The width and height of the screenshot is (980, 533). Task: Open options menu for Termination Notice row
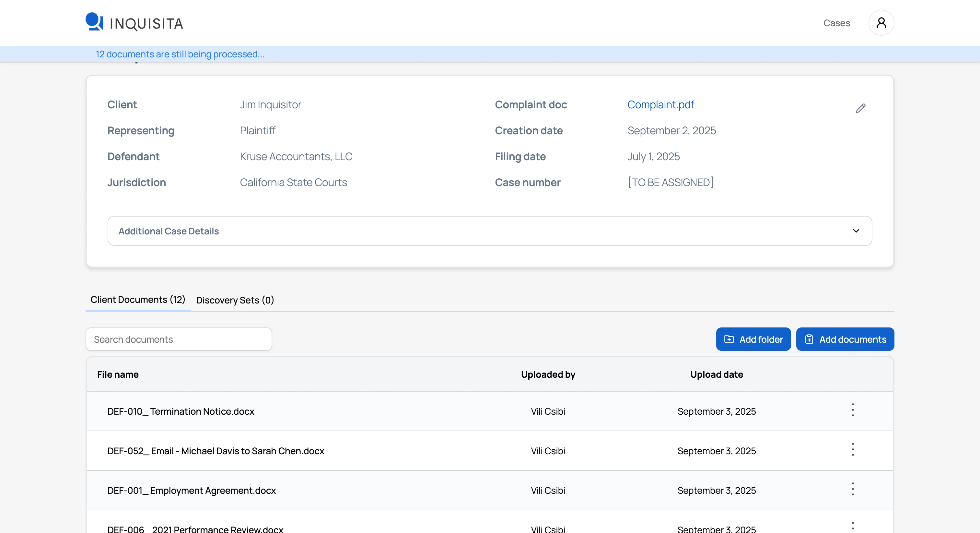pos(853,410)
